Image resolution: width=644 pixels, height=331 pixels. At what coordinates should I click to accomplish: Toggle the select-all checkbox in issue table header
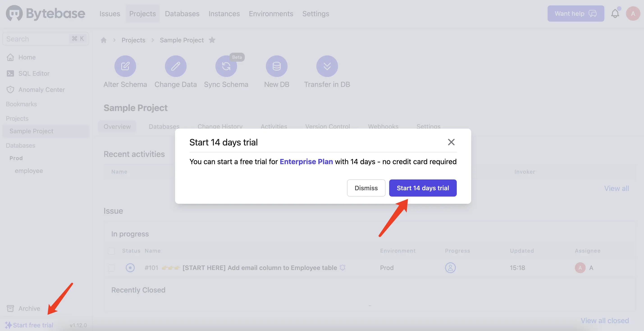point(111,251)
